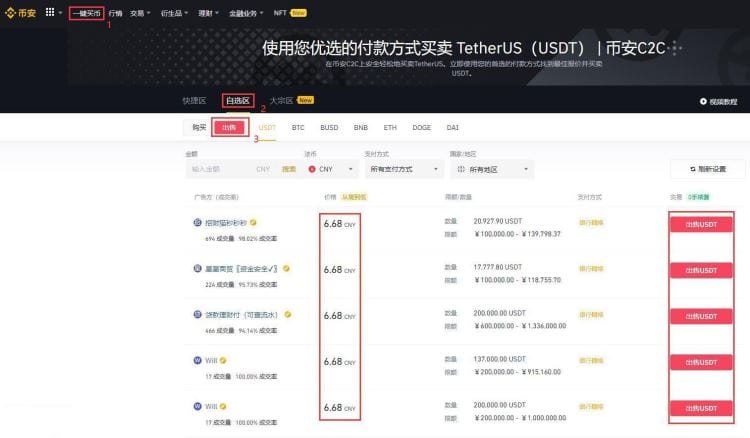Click verified badge next to 招财猫秒秒秒
This screenshot has height=438, width=750.
tap(253, 222)
